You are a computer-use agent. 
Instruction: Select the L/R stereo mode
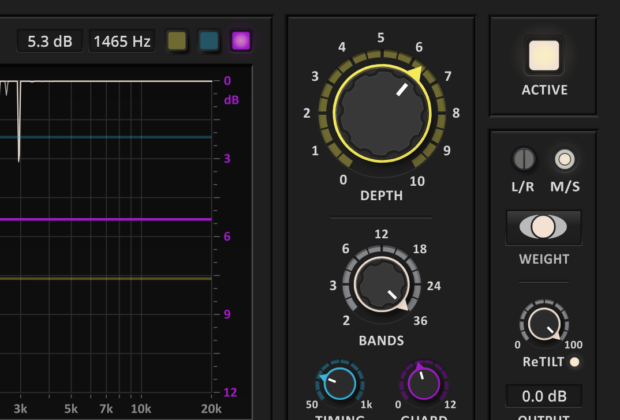click(x=524, y=159)
